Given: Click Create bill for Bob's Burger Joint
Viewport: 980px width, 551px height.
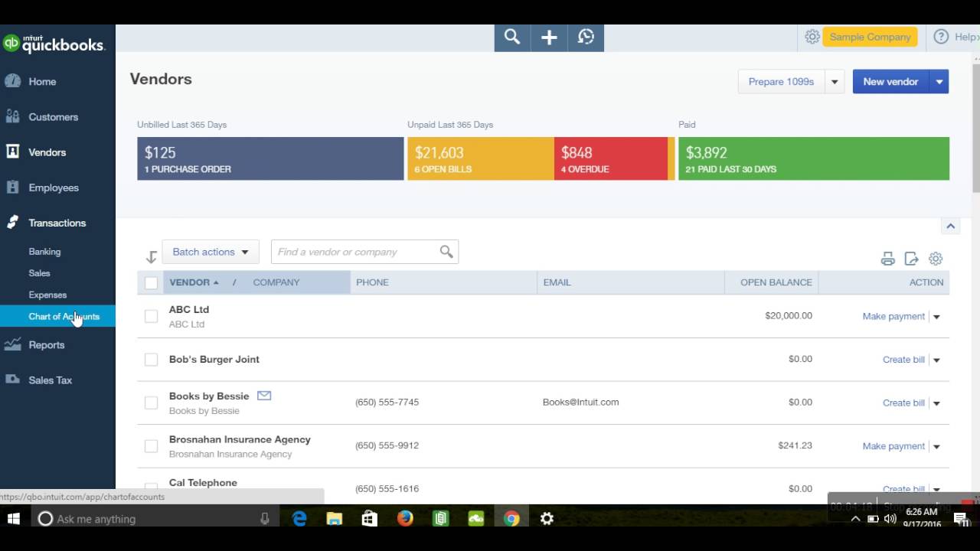Looking at the screenshot, I should (903, 360).
